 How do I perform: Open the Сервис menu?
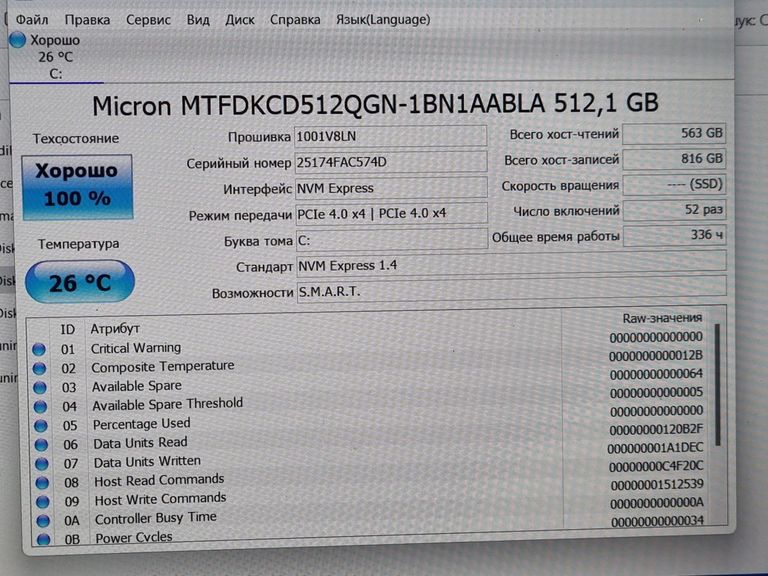(x=148, y=20)
